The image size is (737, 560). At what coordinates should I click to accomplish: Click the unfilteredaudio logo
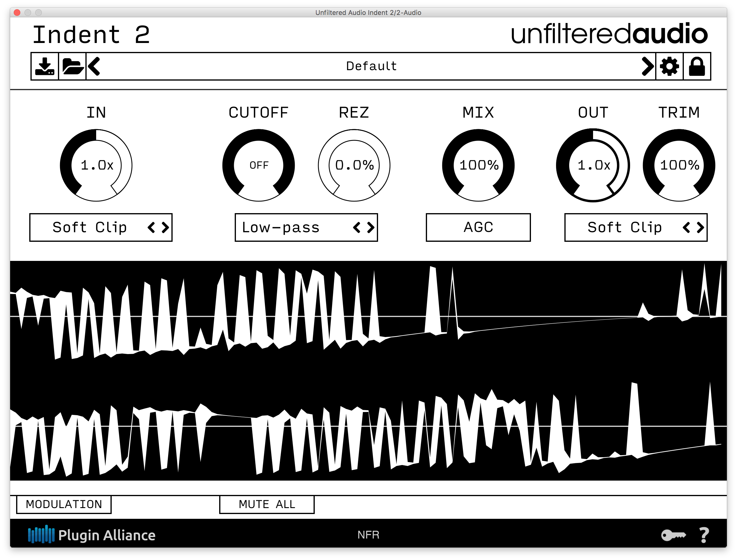609,34
